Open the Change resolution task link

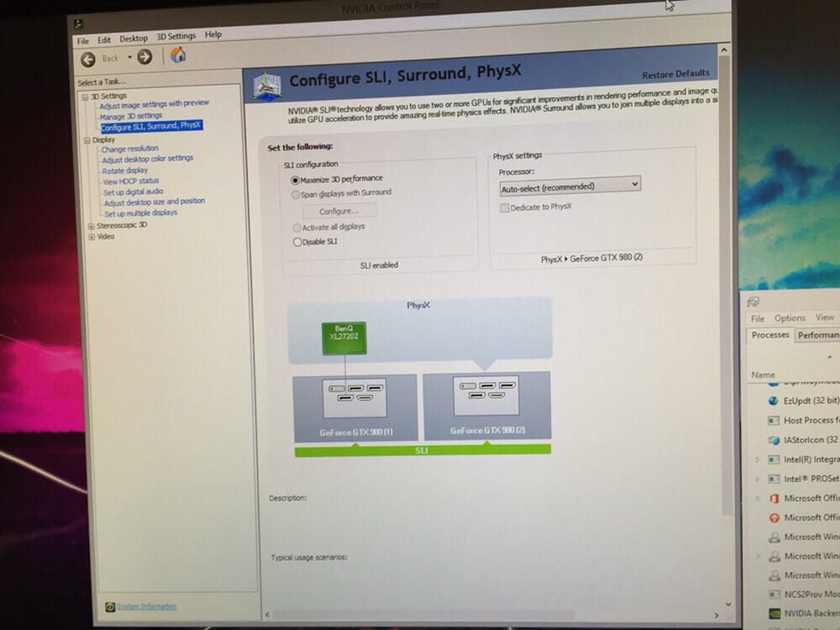(x=130, y=149)
